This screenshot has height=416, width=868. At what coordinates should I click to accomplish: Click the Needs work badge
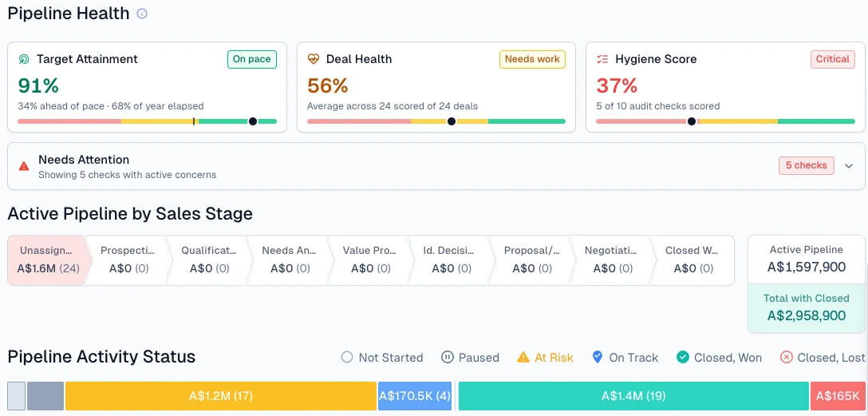coord(533,59)
